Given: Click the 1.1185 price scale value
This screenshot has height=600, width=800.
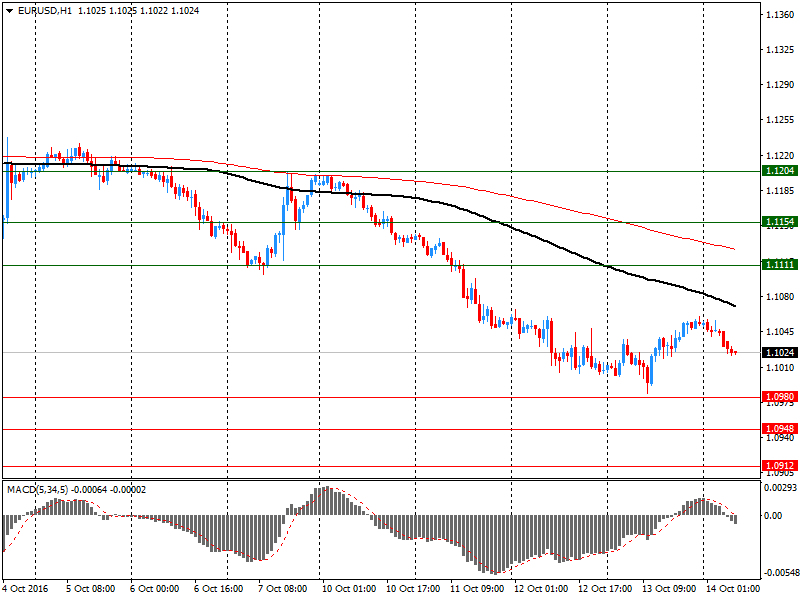Looking at the screenshot, I should tap(780, 191).
